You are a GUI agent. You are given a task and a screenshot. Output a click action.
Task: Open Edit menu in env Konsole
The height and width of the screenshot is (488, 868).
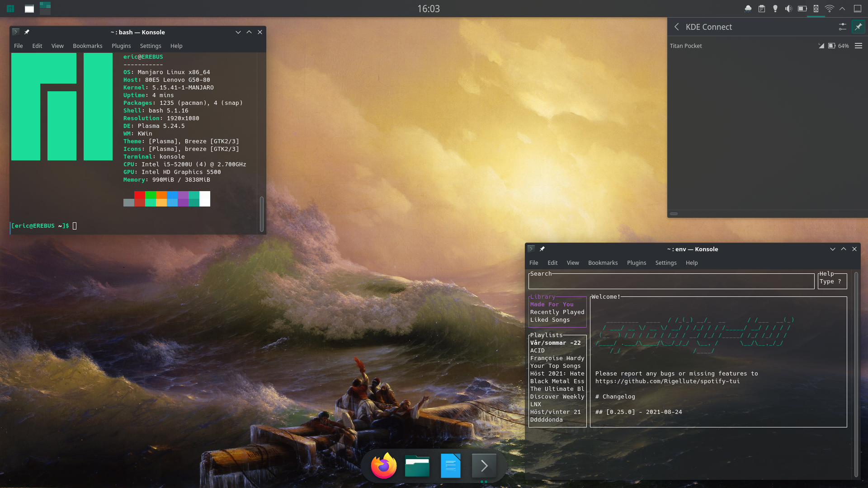[x=552, y=263]
